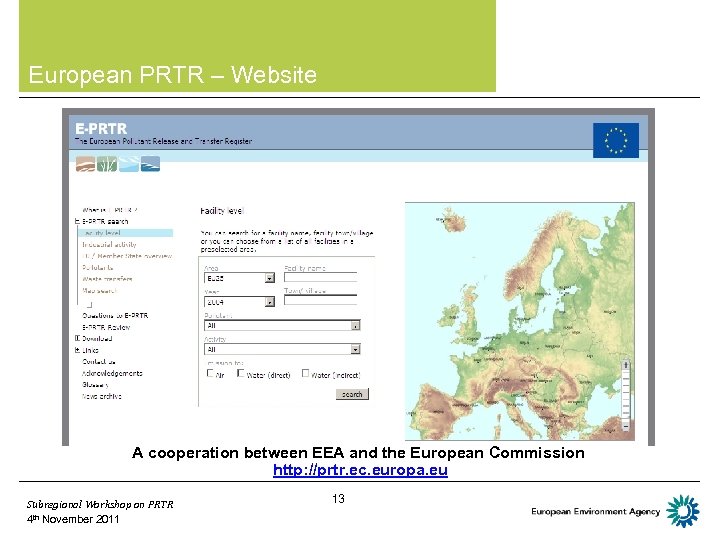Open the What is E-PRTR menu item
Viewport: 720px width, 540px height.
[109, 210]
